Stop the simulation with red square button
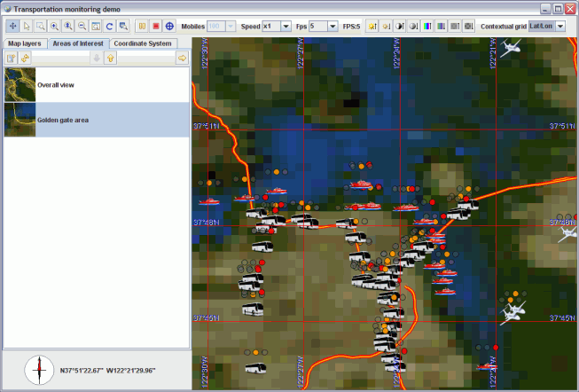The width and height of the screenshot is (579, 392). point(155,27)
